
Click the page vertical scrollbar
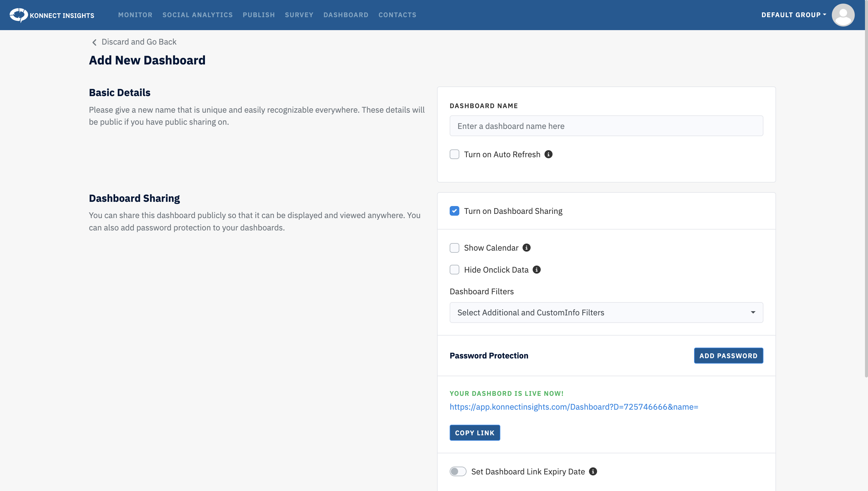pyautogui.click(x=866, y=189)
